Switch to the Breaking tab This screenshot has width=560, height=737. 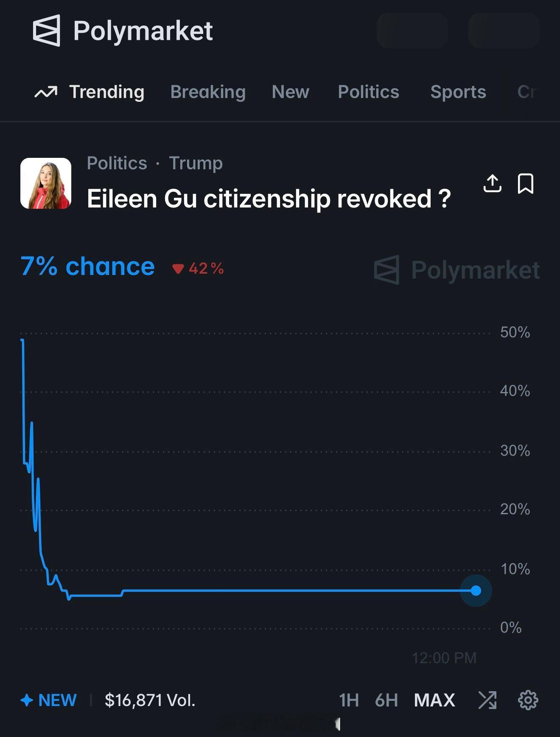pos(209,92)
